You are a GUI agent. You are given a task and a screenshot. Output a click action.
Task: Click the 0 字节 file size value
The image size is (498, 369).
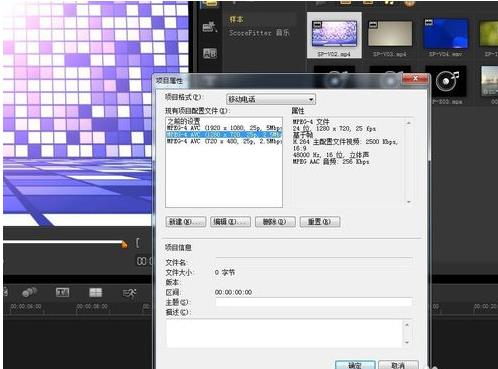pyautogui.click(x=225, y=272)
